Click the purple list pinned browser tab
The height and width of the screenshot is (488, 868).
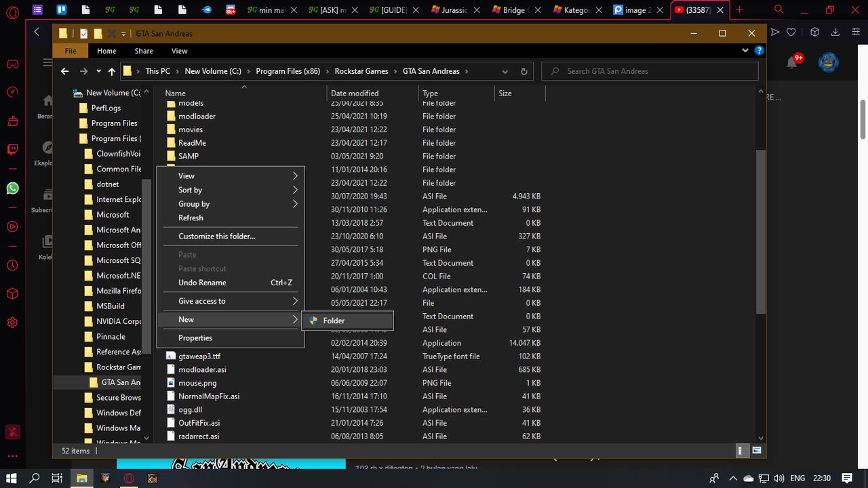[x=37, y=9]
